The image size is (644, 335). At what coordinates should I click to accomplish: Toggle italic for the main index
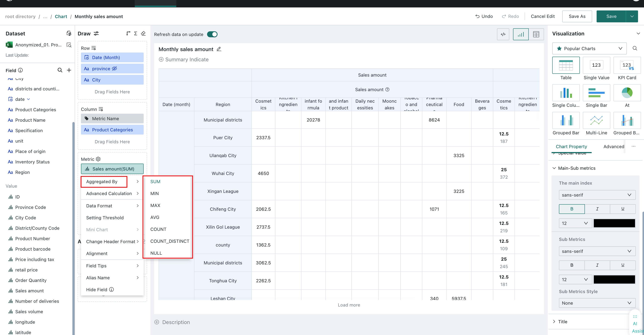coord(597,209)
